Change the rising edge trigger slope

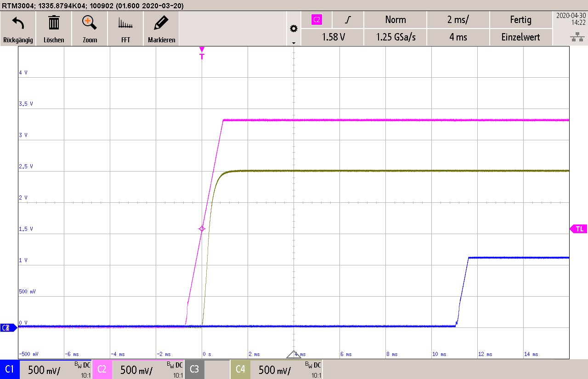349,20
